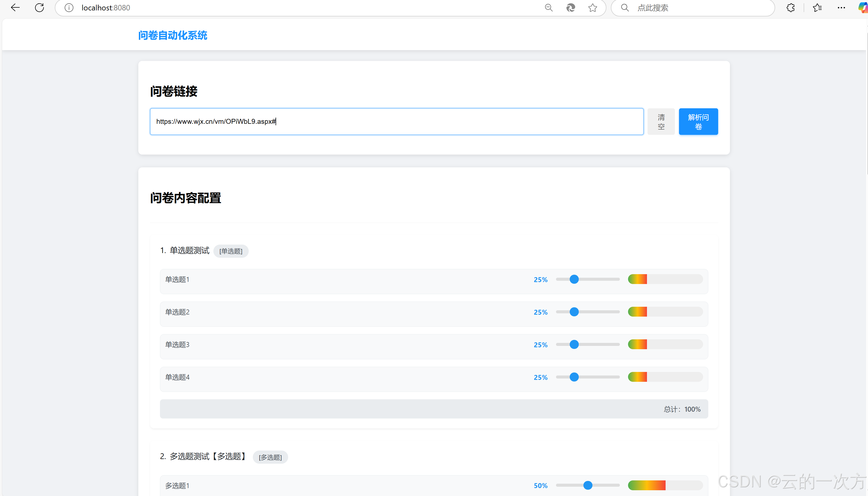Click the 解析问卷 button
Image resolution: width=868 pixels, height=496 pixels.
coord(698,122)
